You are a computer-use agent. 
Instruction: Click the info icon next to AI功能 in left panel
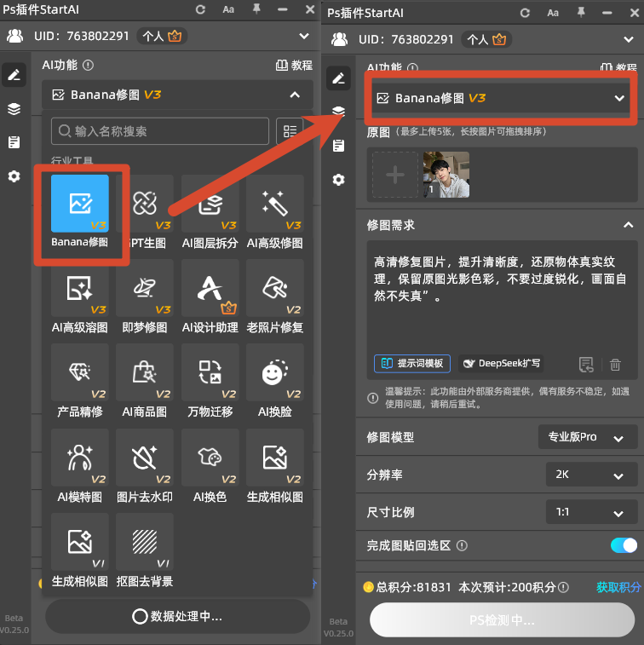(88, 65)
